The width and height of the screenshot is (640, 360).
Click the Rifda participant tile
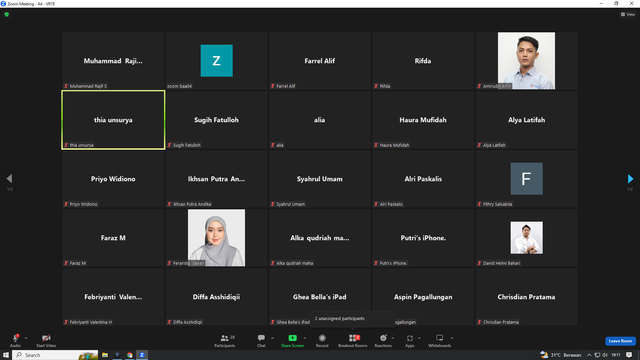pyautogui.click(x=423, y=60)
